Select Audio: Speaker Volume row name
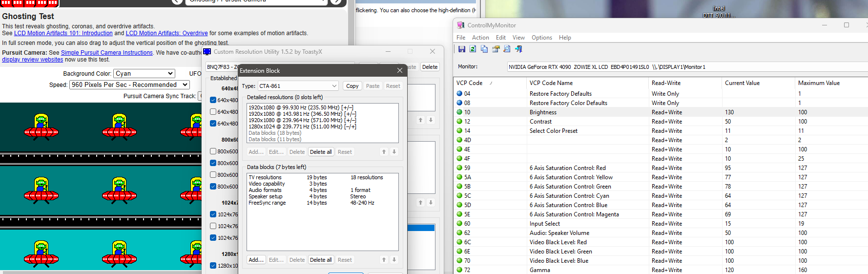Viewport: 868px width, 274px height. [x=559, y=233]
